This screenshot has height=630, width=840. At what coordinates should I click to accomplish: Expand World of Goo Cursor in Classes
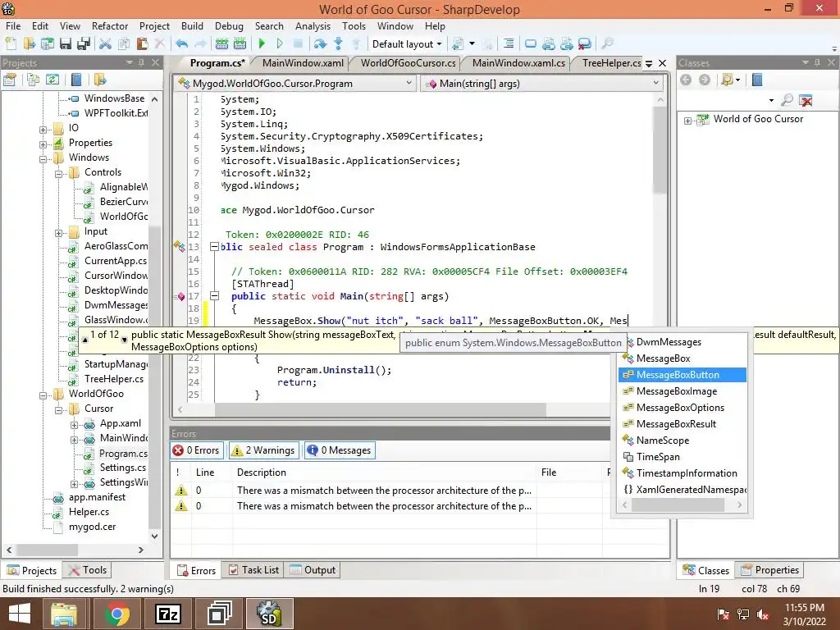(x=687, y=121)
